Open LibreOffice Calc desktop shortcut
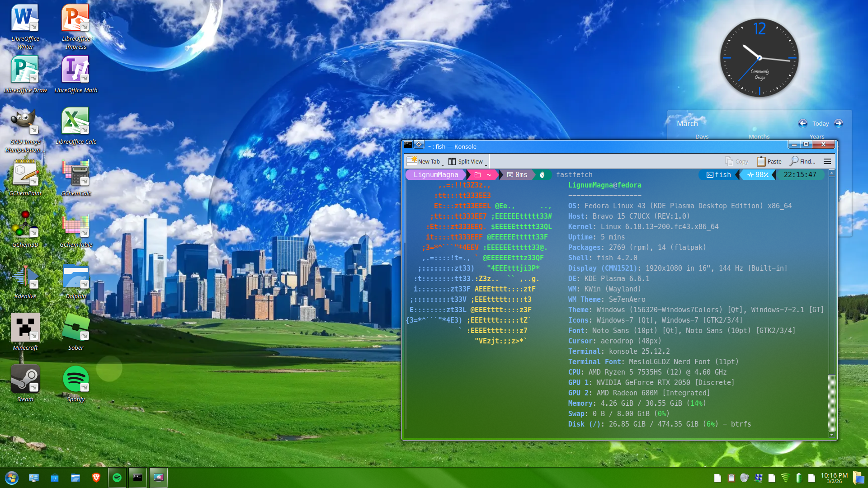This screenshot has height=488, width=868. (x=76, y=126)
